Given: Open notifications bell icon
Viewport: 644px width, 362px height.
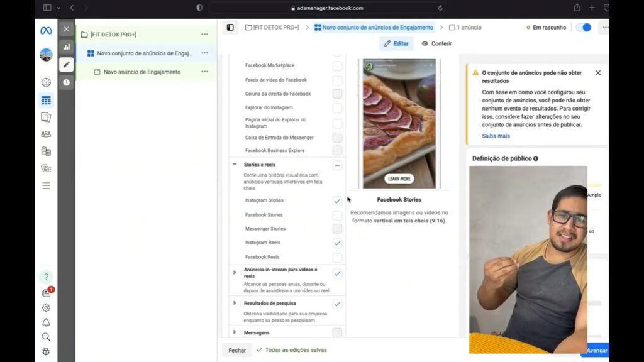Looking at the screenshot, I should pyautogui.click(x=46, y=322).
